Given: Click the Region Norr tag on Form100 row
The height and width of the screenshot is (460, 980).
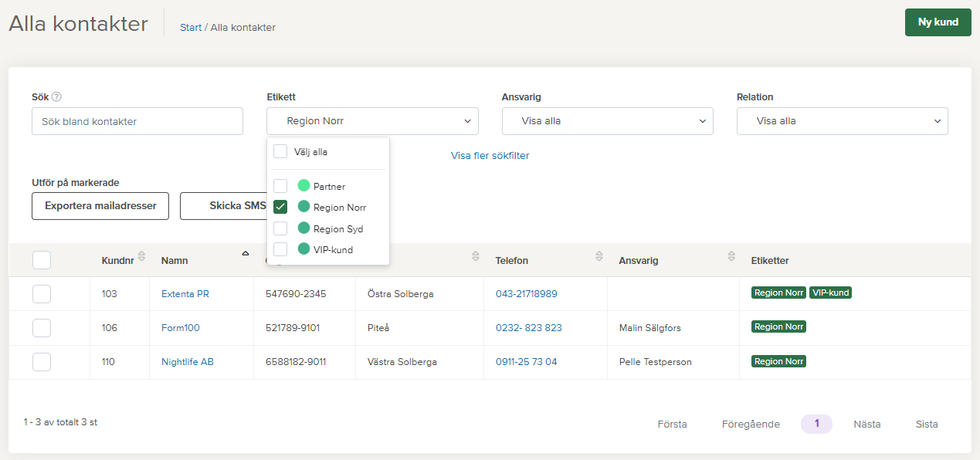Looking at the screenshot, I should pos(778,327).
